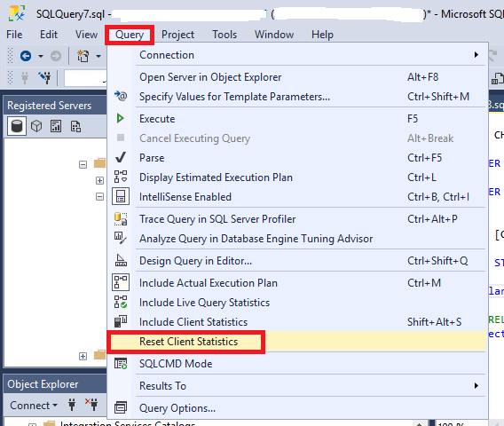Choose Open Server in Object Explorer
Image resolution: width=504 pixels, height=426 pixels.
(297, 77)
